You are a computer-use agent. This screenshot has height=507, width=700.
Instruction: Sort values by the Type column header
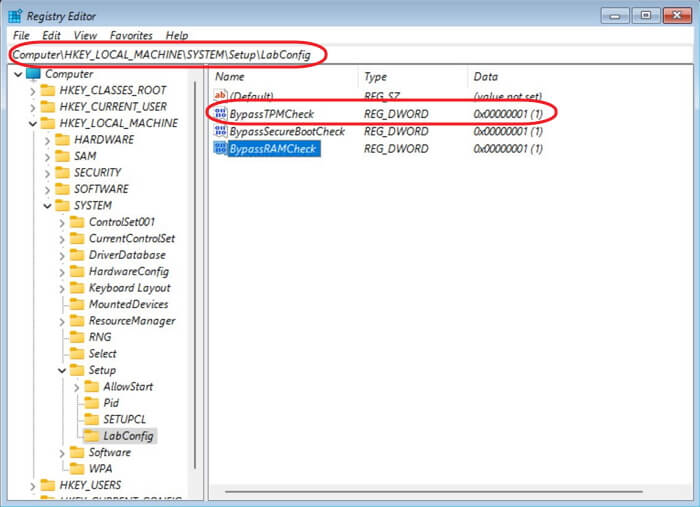[x=413, y=76]
